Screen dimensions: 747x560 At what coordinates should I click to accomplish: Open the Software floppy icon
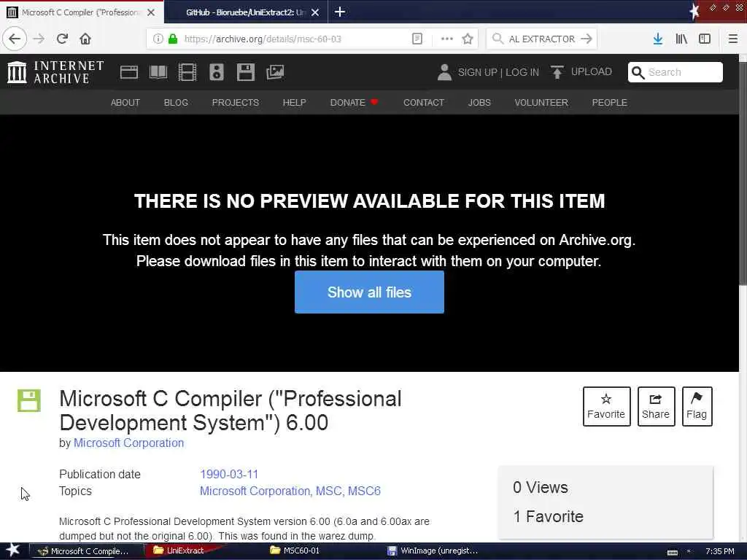click(245, 72)
